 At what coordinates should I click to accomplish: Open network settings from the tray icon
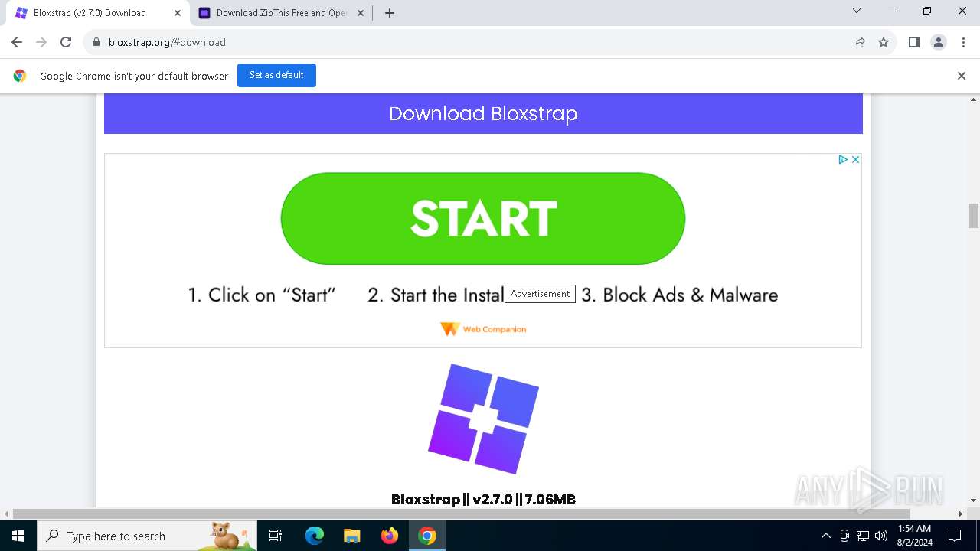863,536
